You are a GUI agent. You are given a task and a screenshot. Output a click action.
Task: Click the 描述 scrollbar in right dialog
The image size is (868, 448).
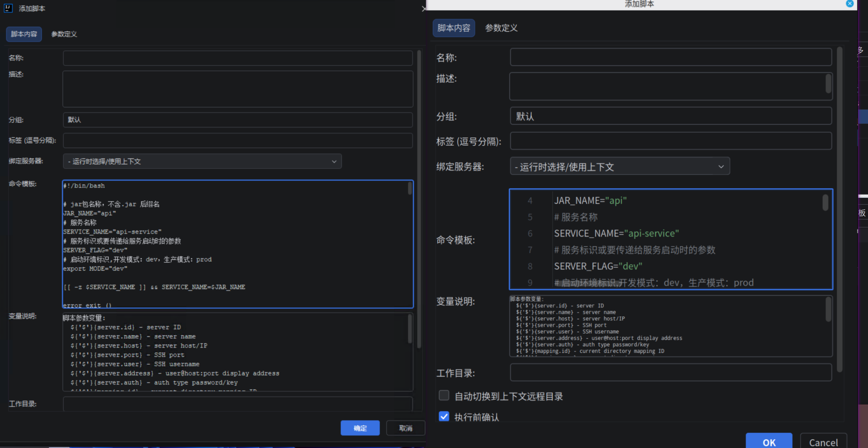[828, 83]
